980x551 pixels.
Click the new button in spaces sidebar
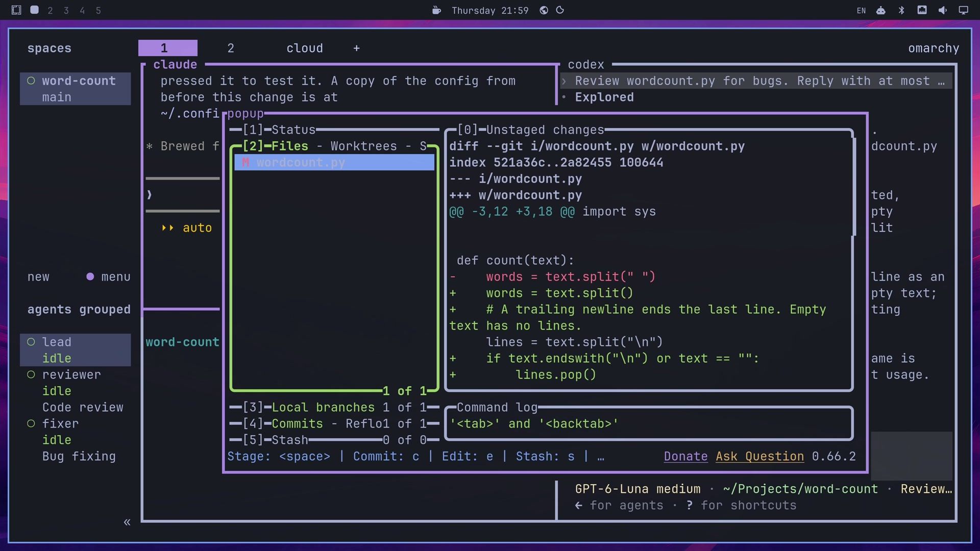(x=38, y=277)
